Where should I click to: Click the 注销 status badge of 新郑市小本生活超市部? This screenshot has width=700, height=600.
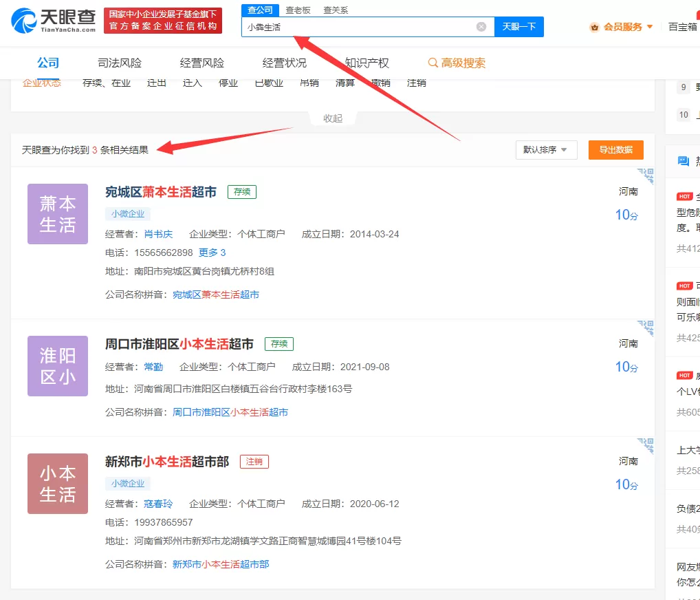pos(254,462)
